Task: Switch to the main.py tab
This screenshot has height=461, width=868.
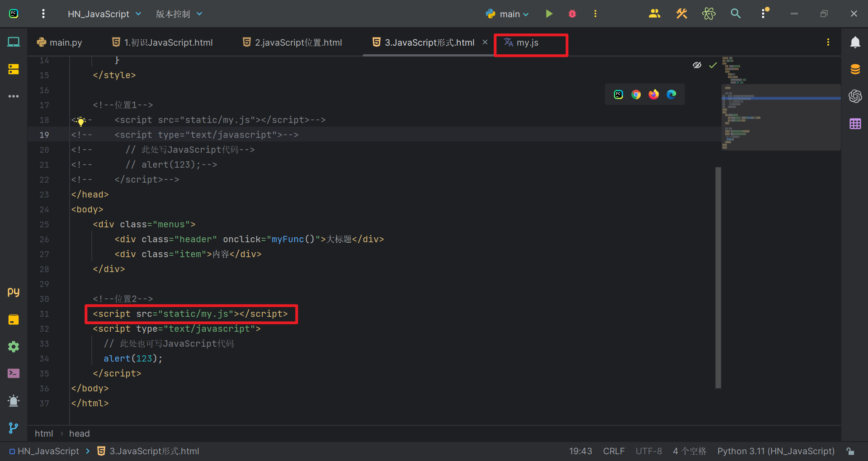Action: pyautogui.click(x=60, y=42)
